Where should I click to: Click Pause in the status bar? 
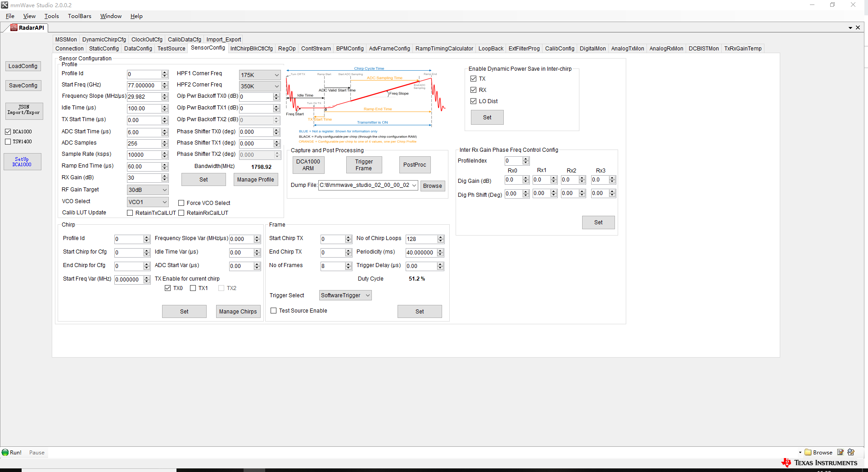coord(37,453)
